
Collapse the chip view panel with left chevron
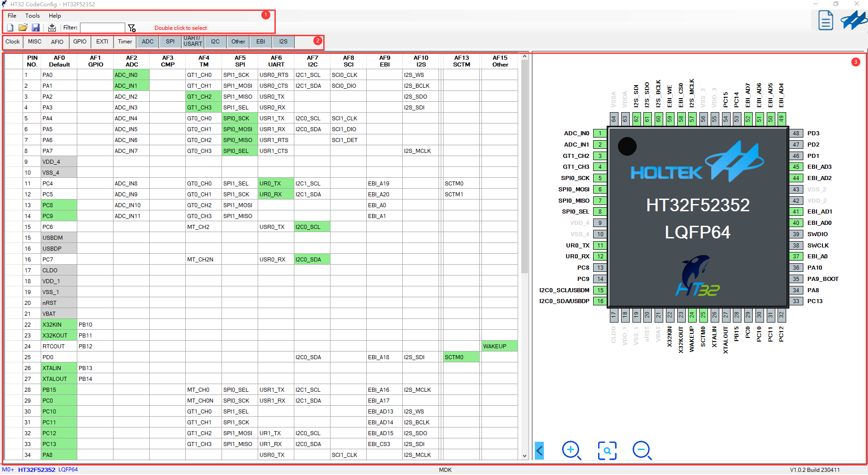(539, 451)
